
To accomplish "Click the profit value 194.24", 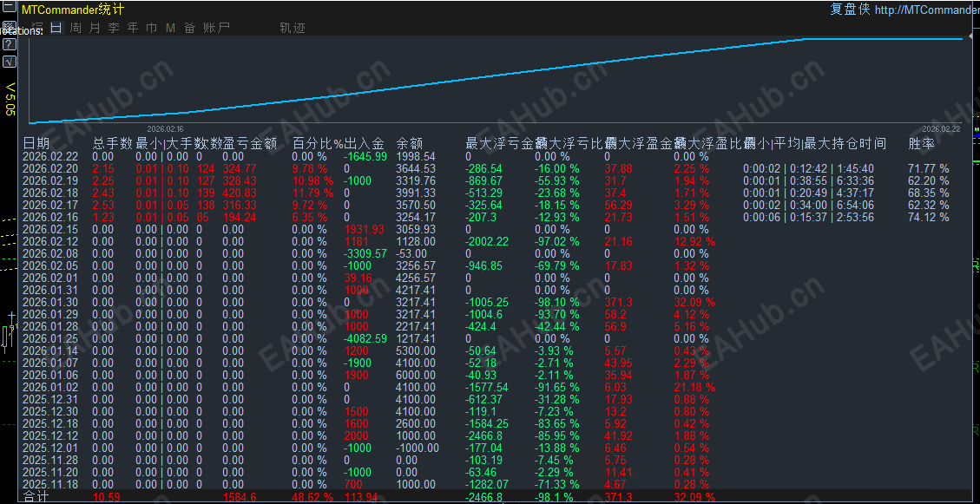I will pyautogui.click(x=240, y=218).
